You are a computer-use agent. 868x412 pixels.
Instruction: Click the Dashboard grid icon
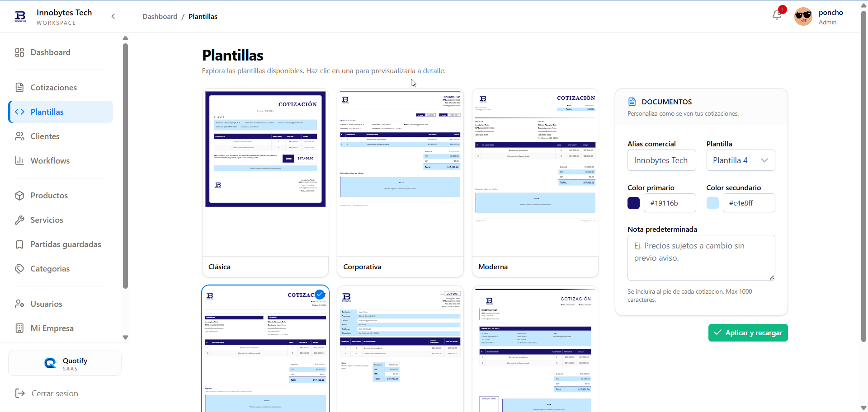[19, 52]
